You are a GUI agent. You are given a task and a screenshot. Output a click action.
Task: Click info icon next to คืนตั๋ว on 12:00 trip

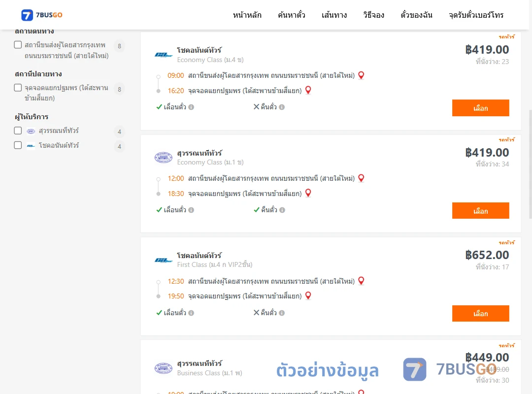point(282,210)
